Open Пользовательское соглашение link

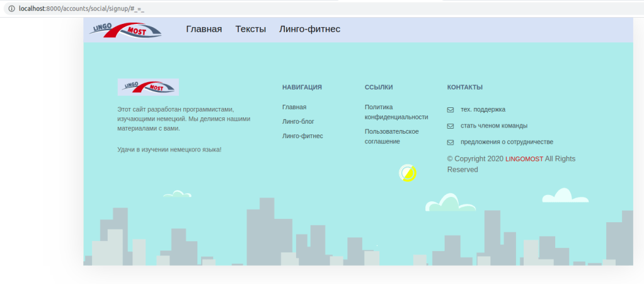(391, 136)
